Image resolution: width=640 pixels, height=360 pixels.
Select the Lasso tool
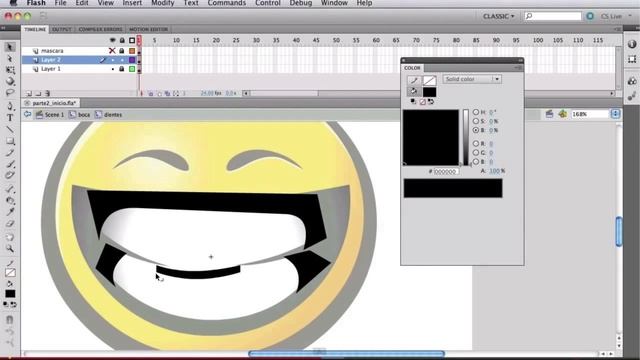(x=10, y=93)
